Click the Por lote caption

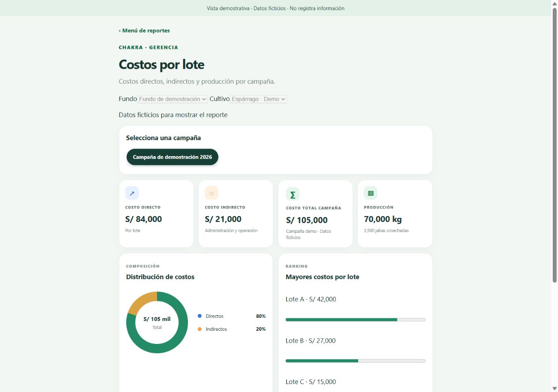tap(133, 231)
